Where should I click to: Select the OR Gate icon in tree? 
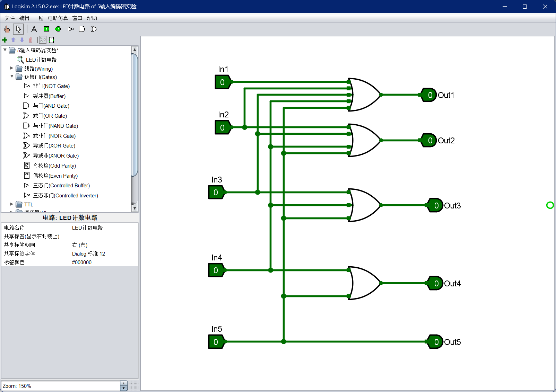[26, 116]
